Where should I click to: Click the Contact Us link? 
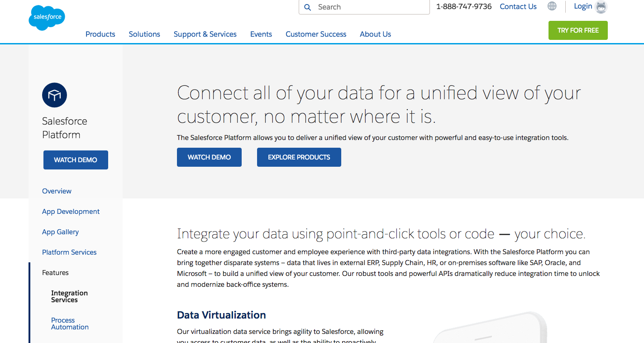[518, 6]
